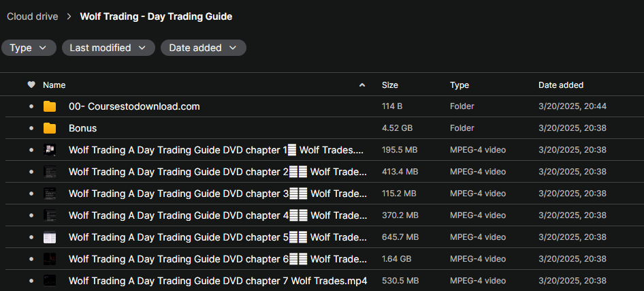644x291 pixels.
Task: Click the 114 B size value
Action: tap(392, 106)
